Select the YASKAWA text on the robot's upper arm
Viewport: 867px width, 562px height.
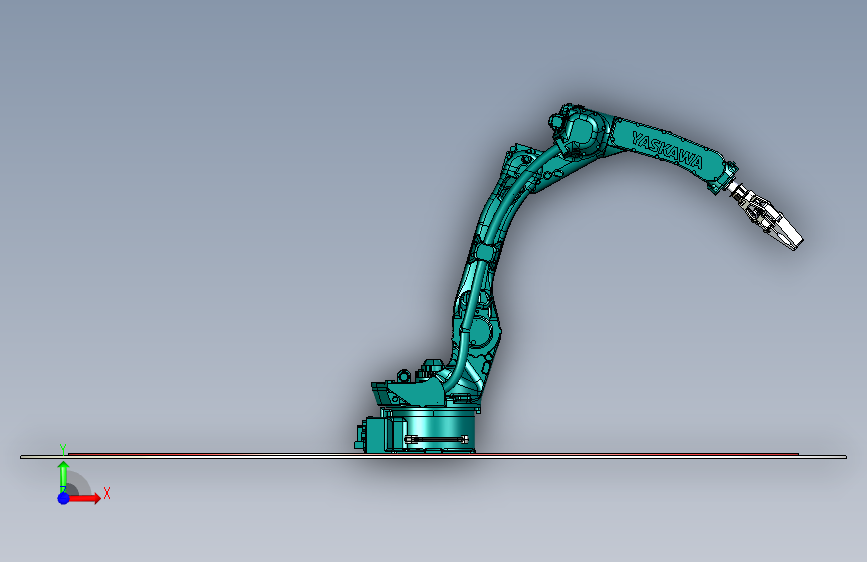(x=667, y=150)
